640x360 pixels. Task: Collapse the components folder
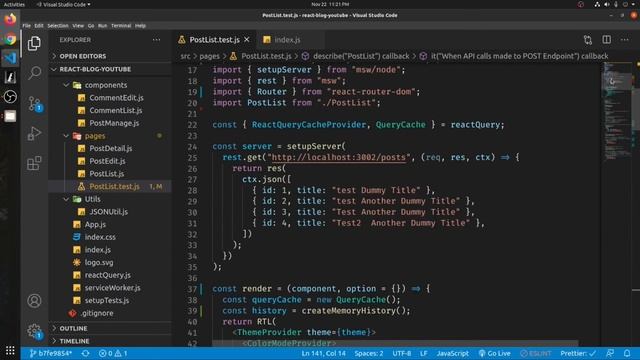click(x=106, y=85)
